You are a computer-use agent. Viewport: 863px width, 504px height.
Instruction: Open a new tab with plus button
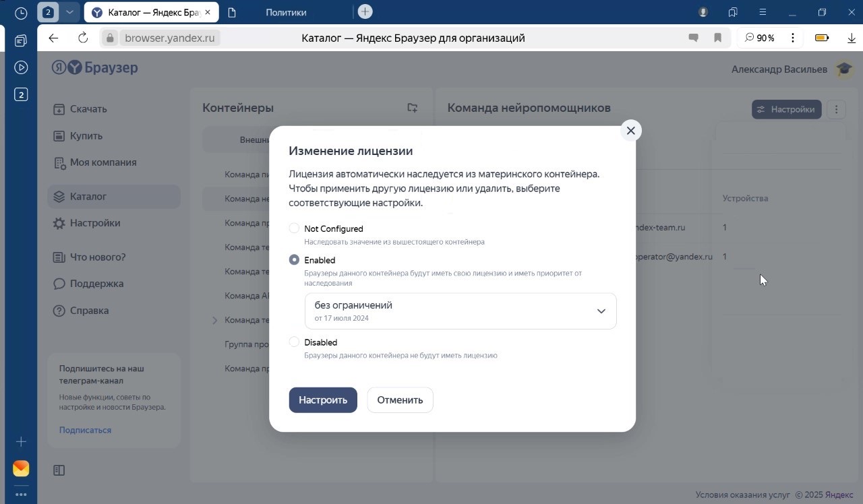tap(365, 11)
